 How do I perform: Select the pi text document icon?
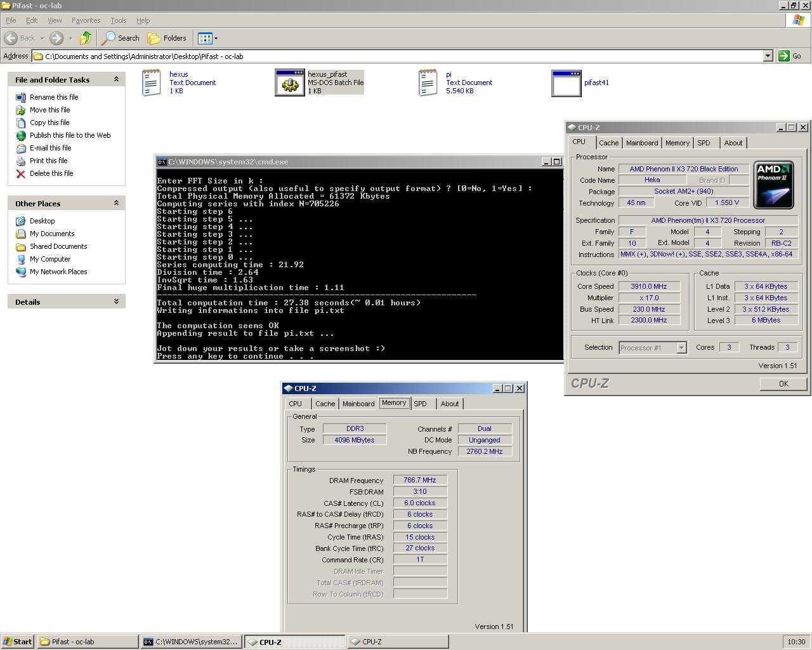pos(428,83)
